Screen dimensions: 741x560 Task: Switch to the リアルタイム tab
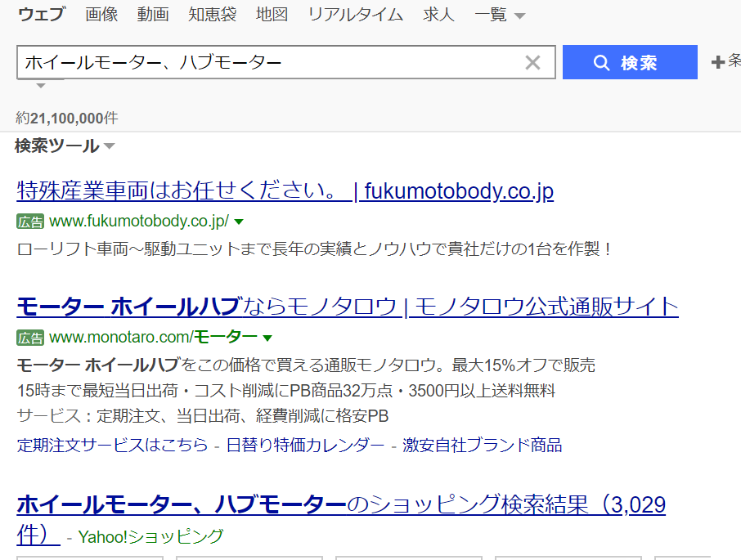pyautogui.click(x=356, y=14)
